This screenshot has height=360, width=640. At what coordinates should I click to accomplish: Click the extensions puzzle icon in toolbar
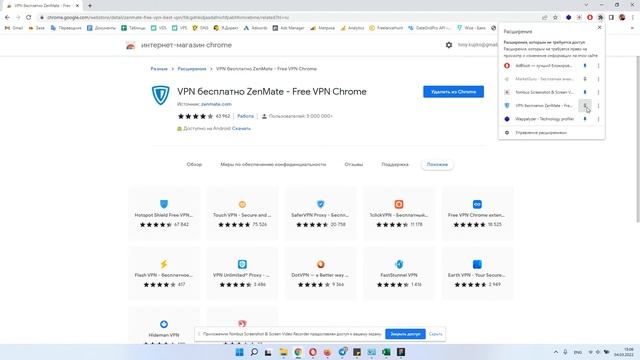pyautogui.click(x=600, y=18)
